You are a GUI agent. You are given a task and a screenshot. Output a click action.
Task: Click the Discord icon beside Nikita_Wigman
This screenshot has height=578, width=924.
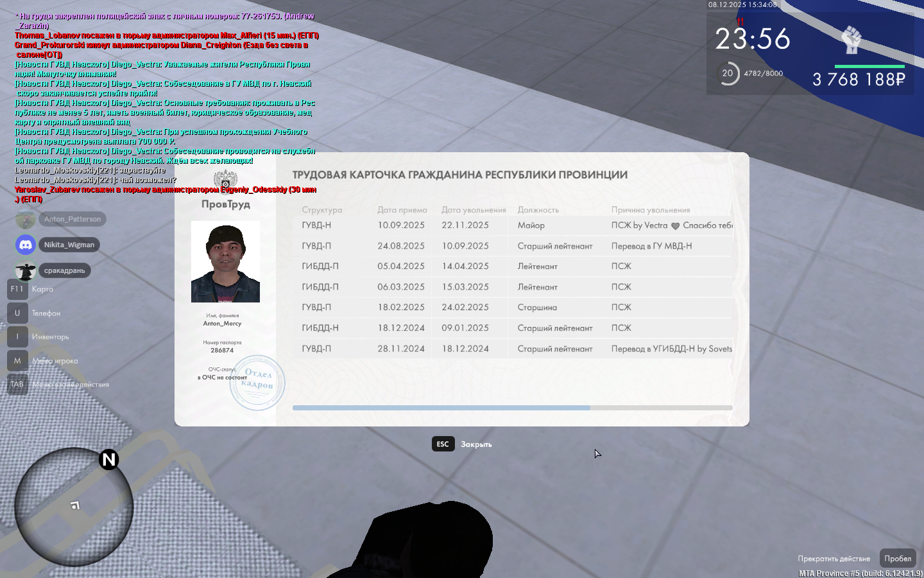pyautogui.click(x=26, y=245)
